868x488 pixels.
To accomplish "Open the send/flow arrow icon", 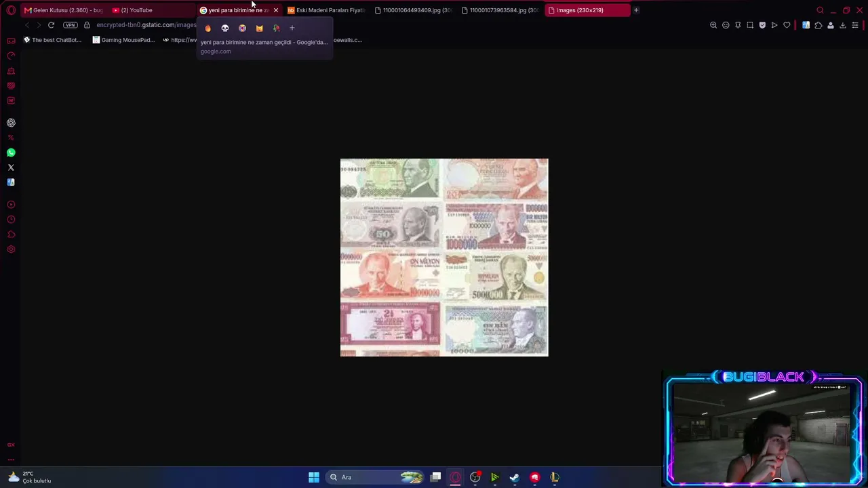I will 774,25.
